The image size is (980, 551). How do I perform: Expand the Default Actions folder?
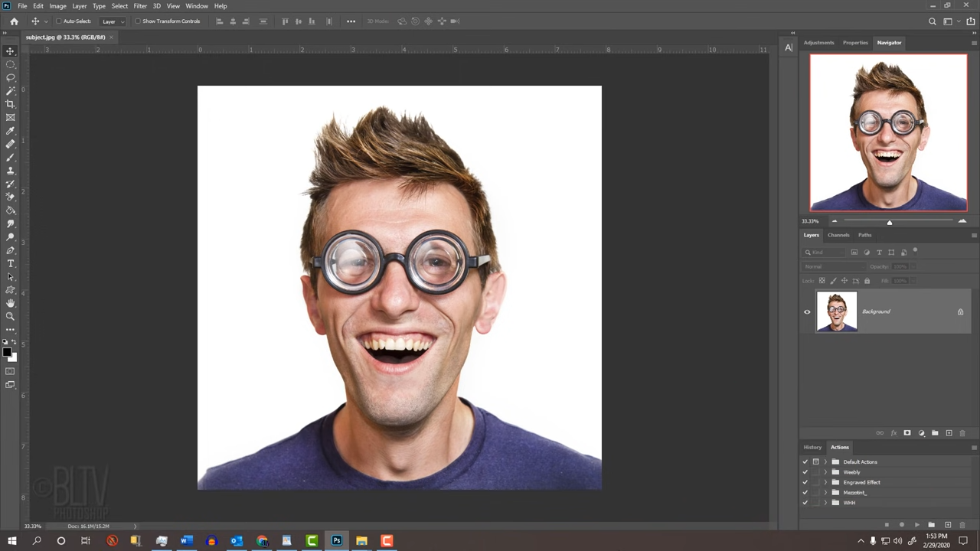coord(825,461)
